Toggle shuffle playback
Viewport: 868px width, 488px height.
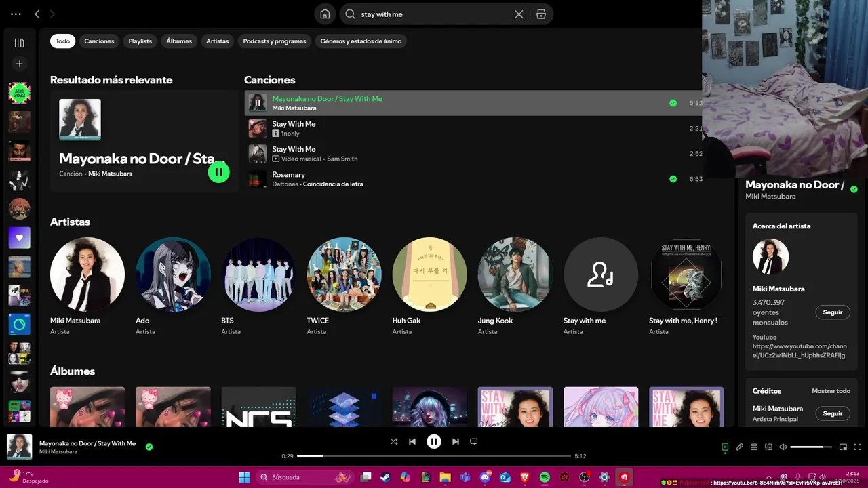[x=394, y=441]
